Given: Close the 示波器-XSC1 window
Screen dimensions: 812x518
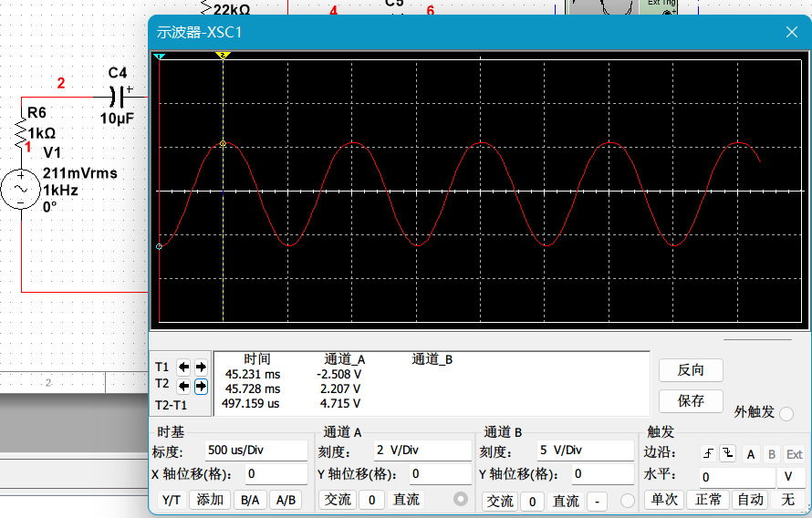Looking at the screenshot, I should [791, 32].
